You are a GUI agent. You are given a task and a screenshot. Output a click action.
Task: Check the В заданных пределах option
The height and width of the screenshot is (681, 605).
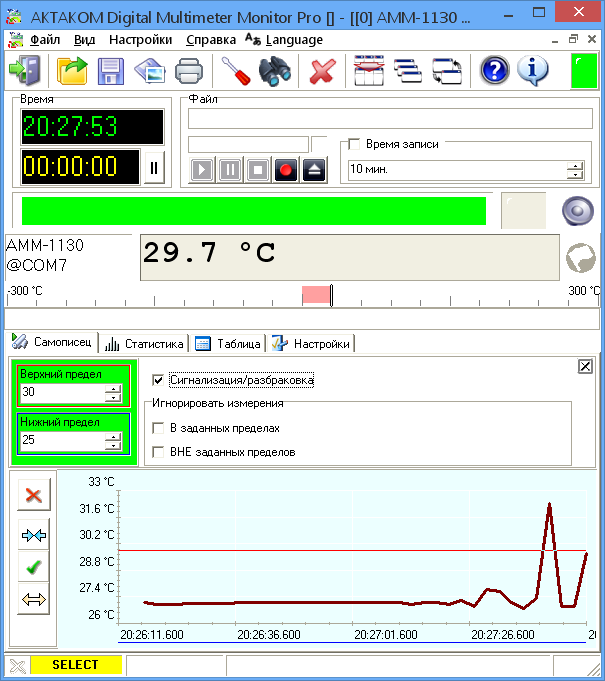tap(158, 428)
